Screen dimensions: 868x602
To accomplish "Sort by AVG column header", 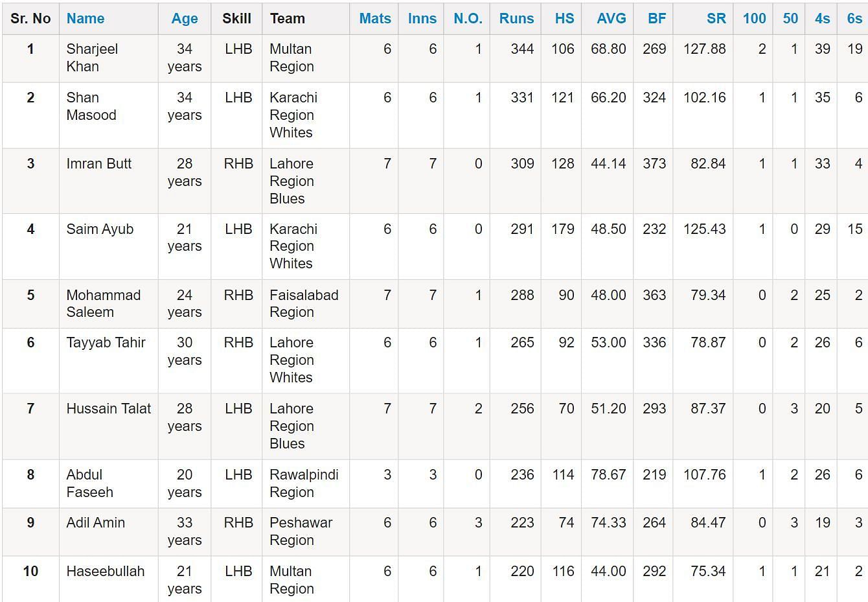I will pos(611,19).
